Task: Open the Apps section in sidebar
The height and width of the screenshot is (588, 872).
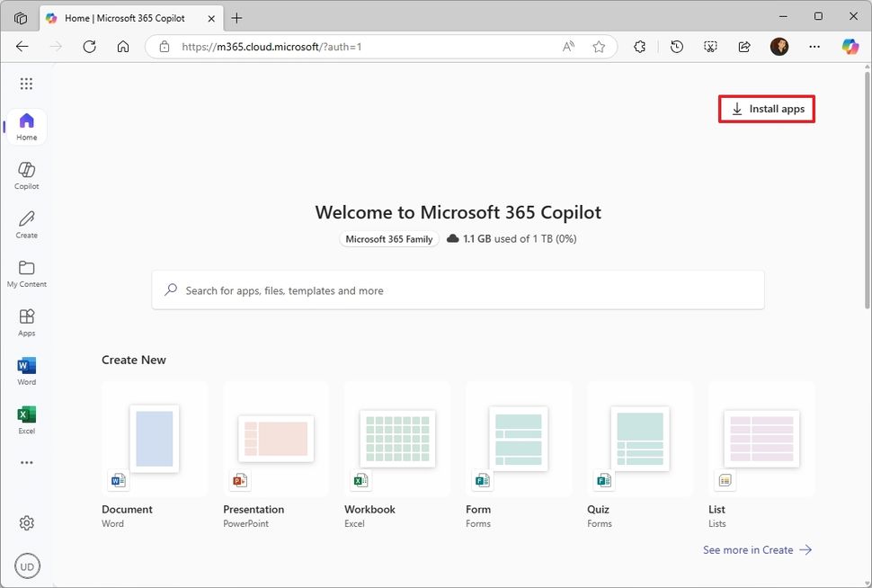Action: click(27, 321)
